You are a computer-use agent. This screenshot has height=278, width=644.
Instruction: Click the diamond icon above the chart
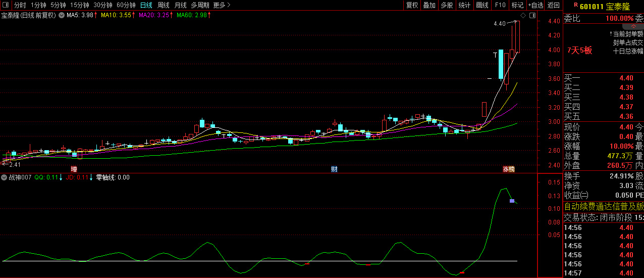pyautogui.click(x=523, y=16)
